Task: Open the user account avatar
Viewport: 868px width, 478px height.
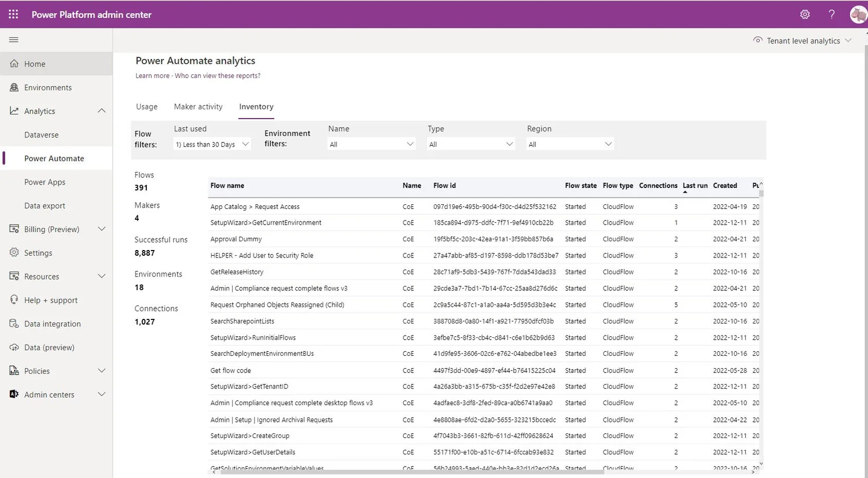Action: coord(858,14)
